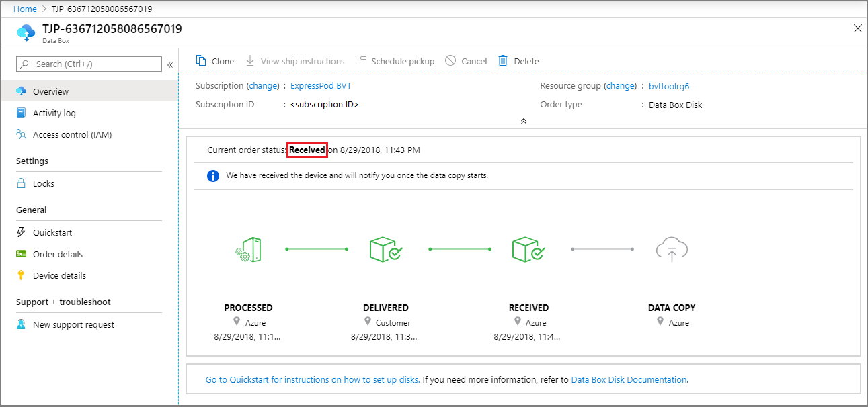Click the Data Box Disk order type value

point(676,105)
